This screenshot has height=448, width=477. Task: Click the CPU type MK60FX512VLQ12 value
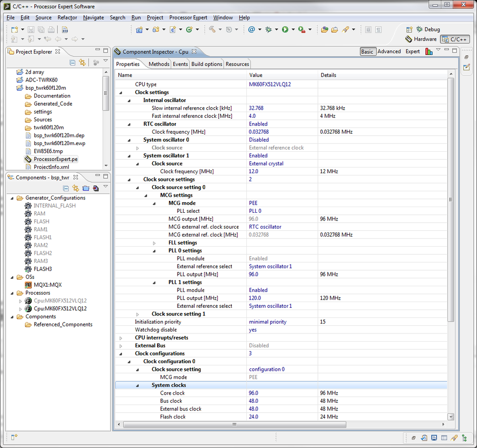270,84
